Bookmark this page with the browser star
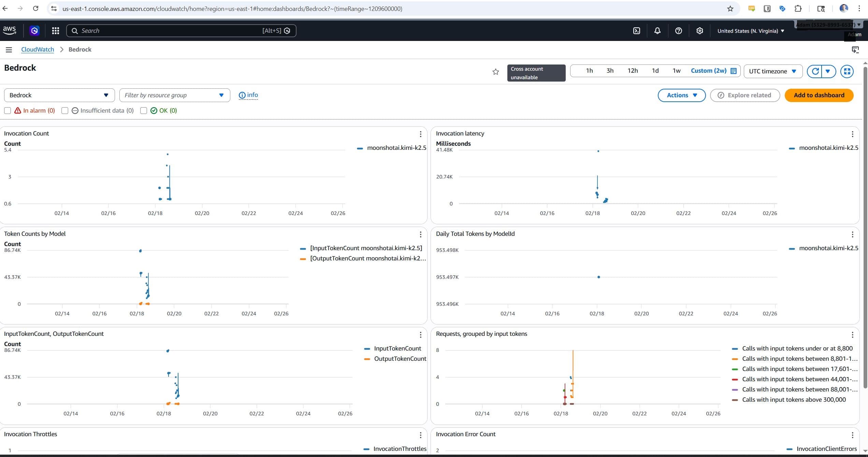The width and height of the screenshot is (868, 457). point(730,9)
